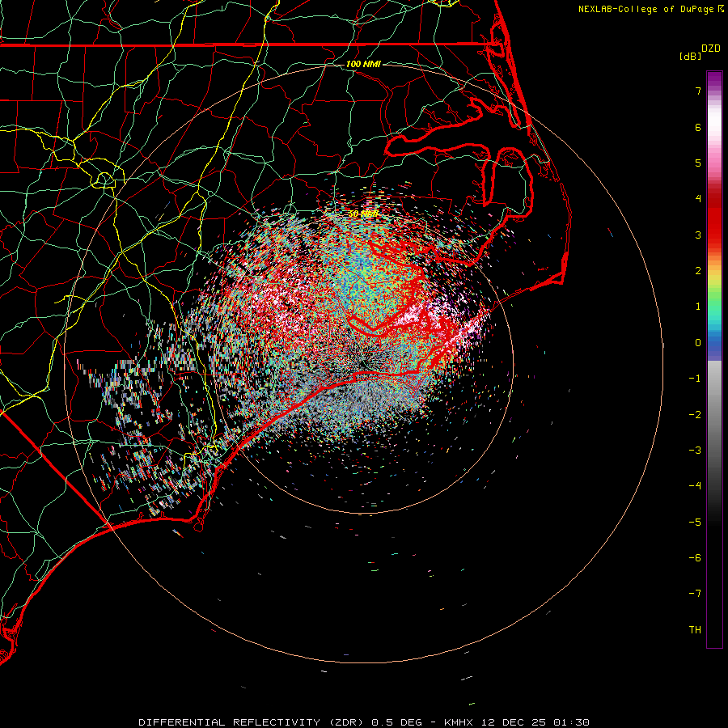Click the scale value 3
Viewport: 728px width, 728px height.
click(x=698, y=235)
